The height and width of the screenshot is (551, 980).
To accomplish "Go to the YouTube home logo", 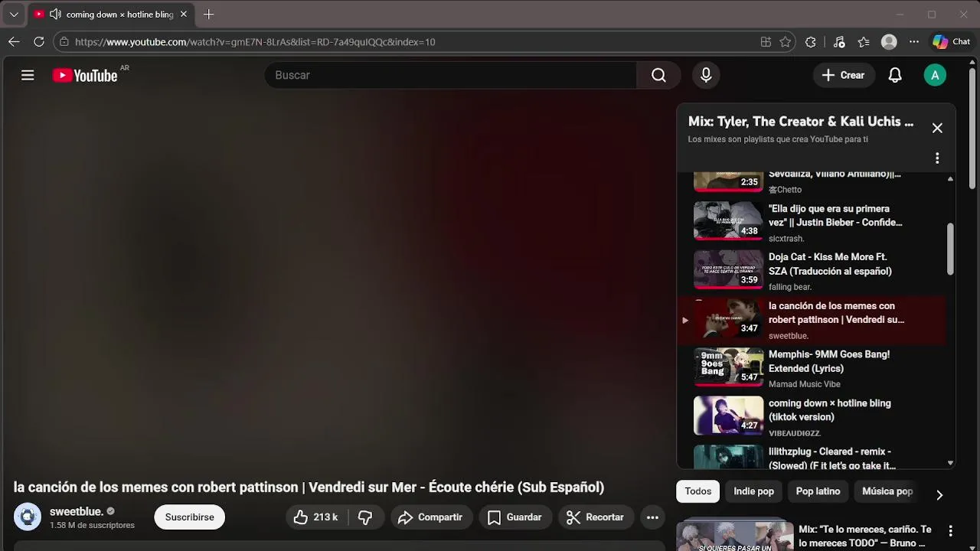I will pos(85,75).
